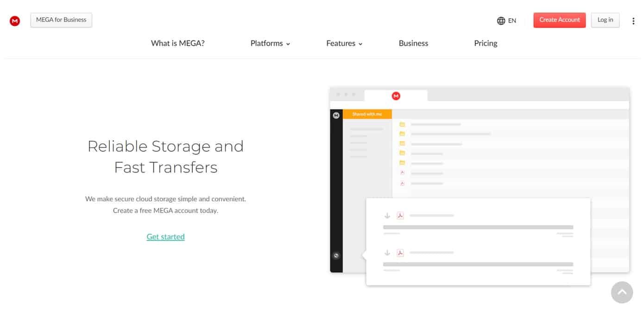
Task: Expand the Features dropdown menu
Action: (x=344, y=43)
